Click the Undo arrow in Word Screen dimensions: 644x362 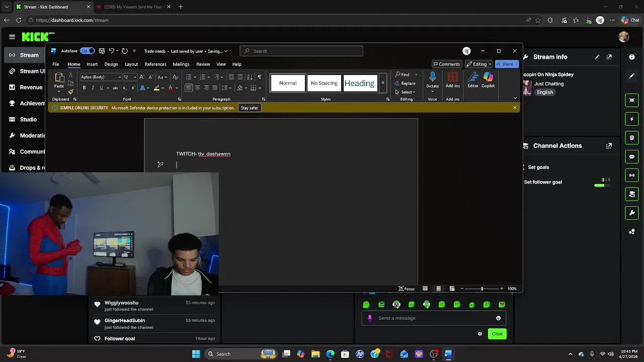[111, 51]
